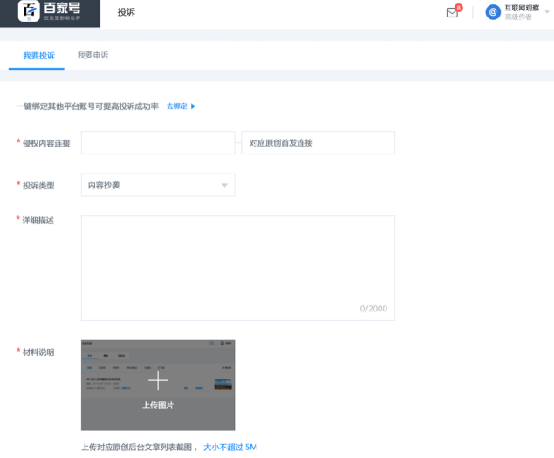Click the 材料说明 label
554x458 pixels.
click(39, 352)
